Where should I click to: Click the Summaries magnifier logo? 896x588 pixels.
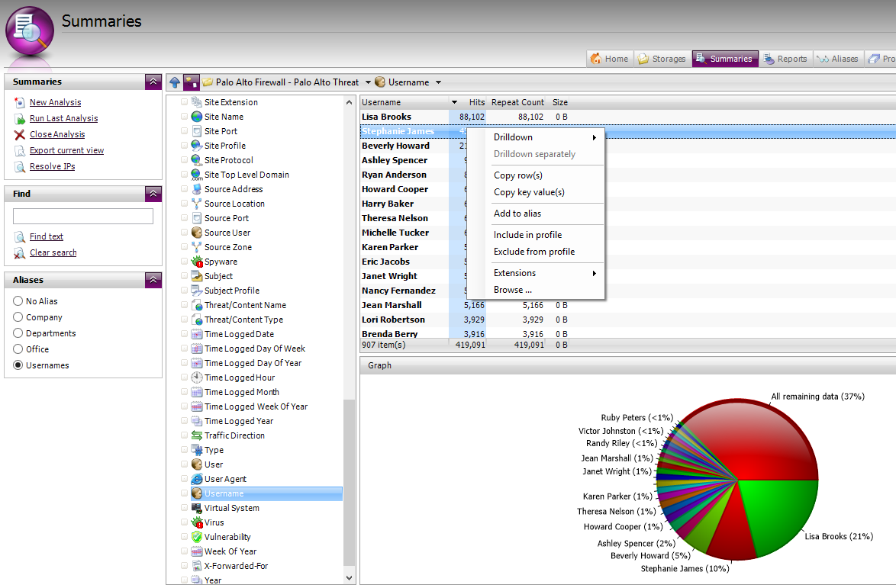tap(30, 31)
